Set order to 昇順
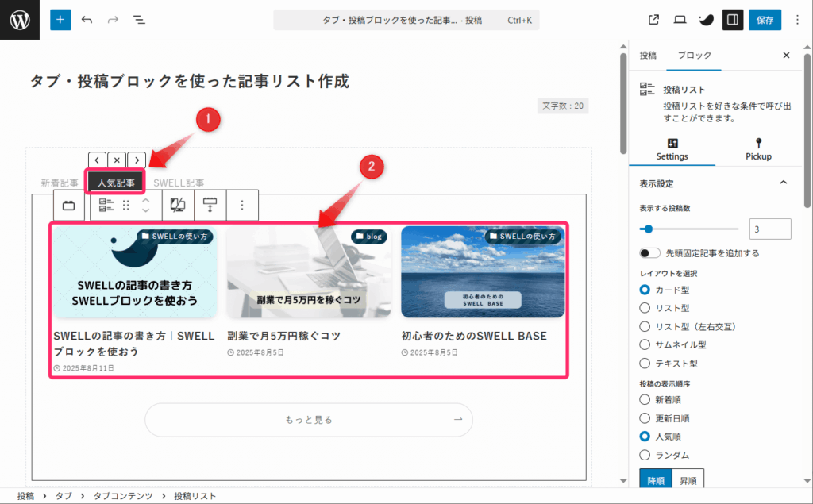 (x=688, y=480)
